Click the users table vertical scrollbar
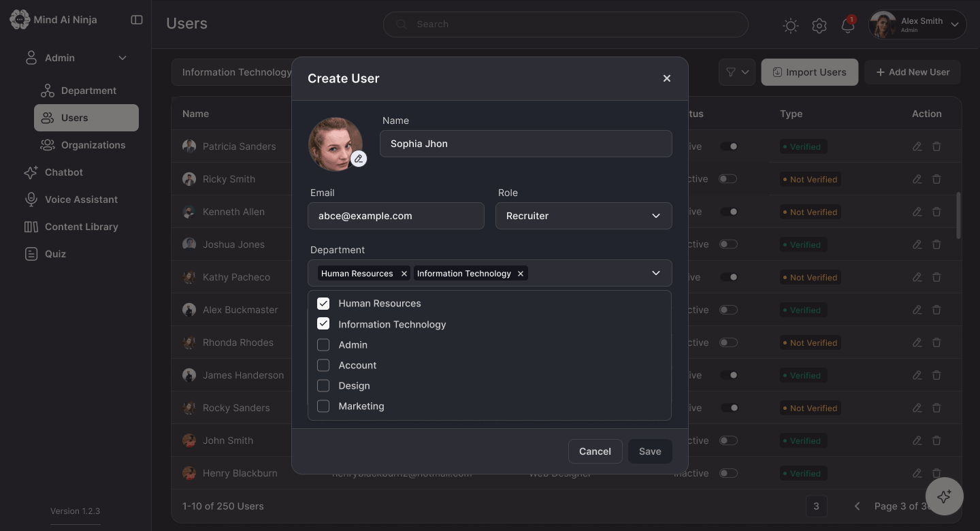This screenshot has width=980, height=531. click(959, 215)
